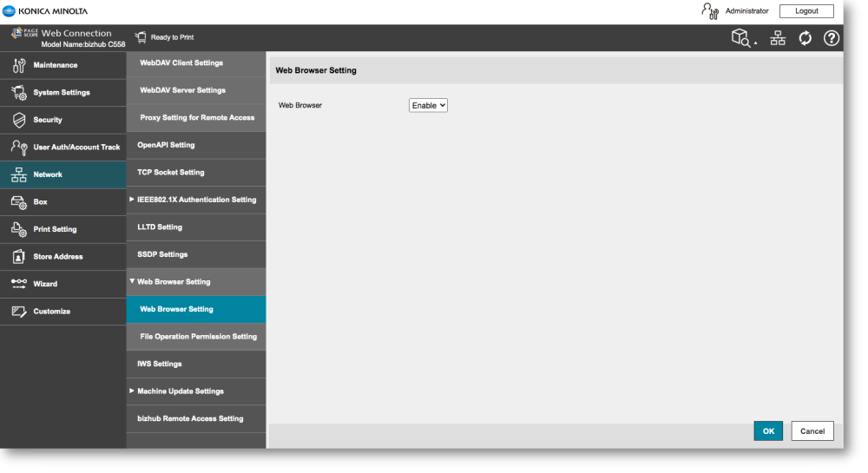This screenshot has width=868, height=473.
Task: Click the refresh icon in header
Action: 805,37
